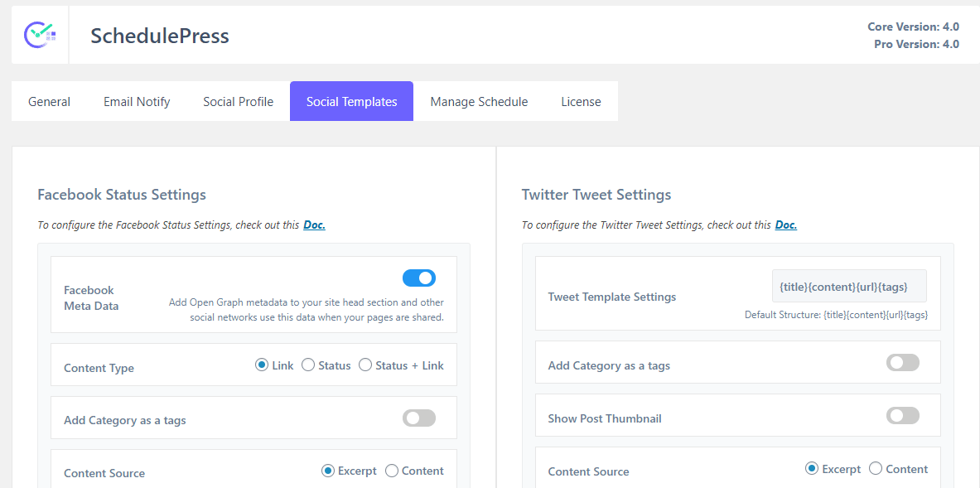Open the Manage Schedule tab
The width and height of the screenshot is (980, 488).
click(479, 101)
